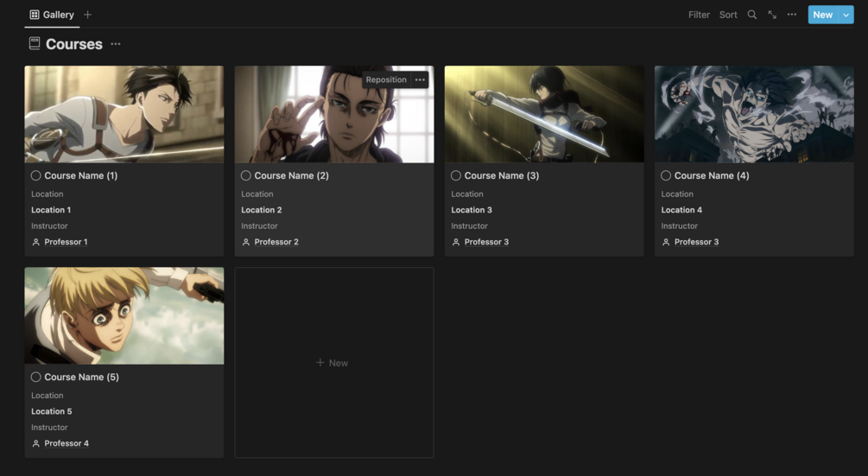
Task: Click the Location 4 value
Action: [x=681, y=210]
